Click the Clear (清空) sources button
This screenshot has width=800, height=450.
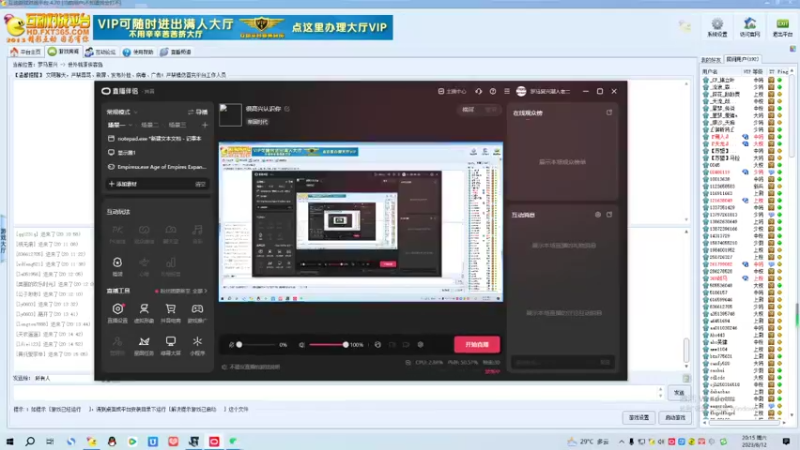click(x=200, y=184)
